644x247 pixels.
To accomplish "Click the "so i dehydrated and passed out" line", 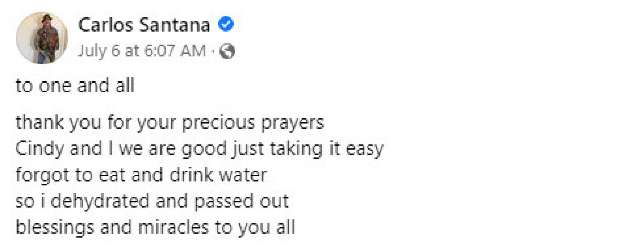I will point(152,201).
